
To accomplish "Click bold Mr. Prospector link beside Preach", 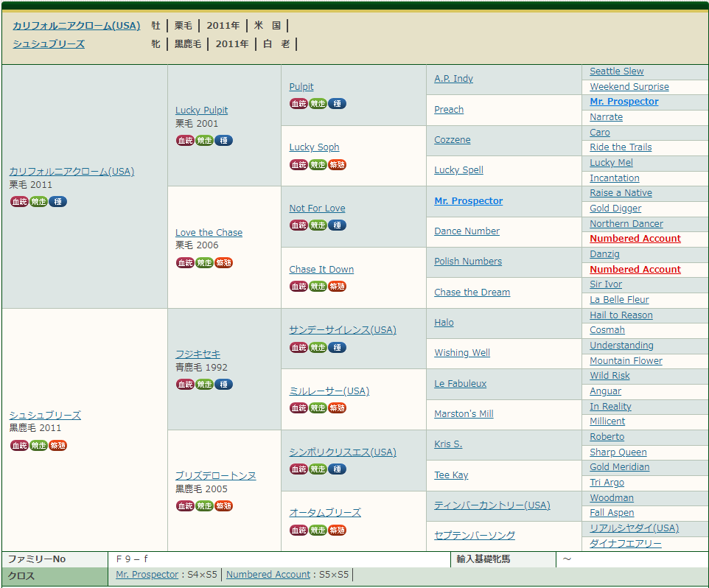I will pos(624,102).
